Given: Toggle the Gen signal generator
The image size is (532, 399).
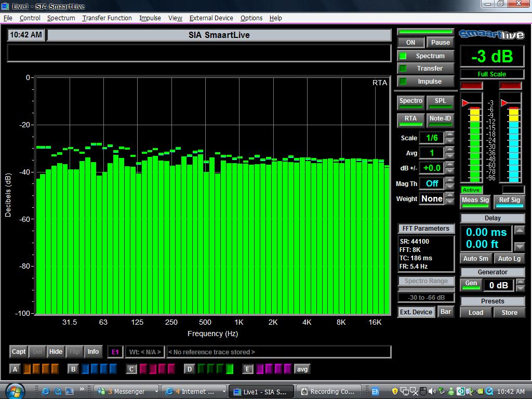Looking at the screenshot, I should point(471,284).
